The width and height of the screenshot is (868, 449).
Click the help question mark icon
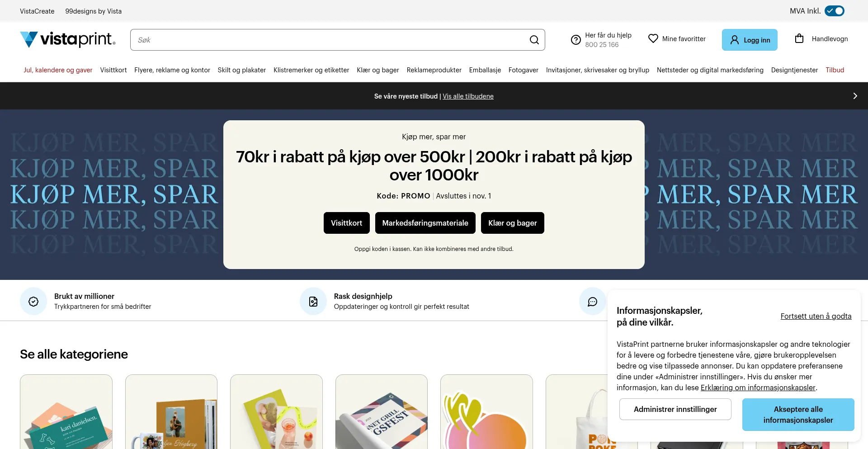coord(576,40)
